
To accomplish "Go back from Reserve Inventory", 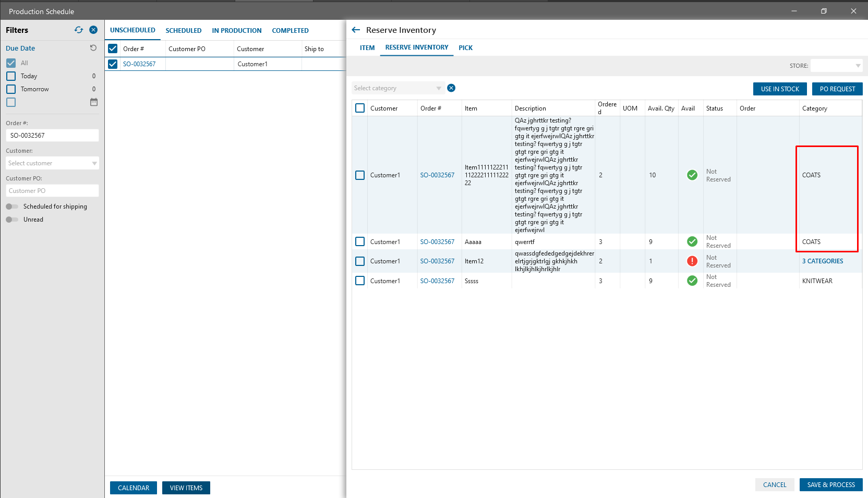I will point(356,30).
